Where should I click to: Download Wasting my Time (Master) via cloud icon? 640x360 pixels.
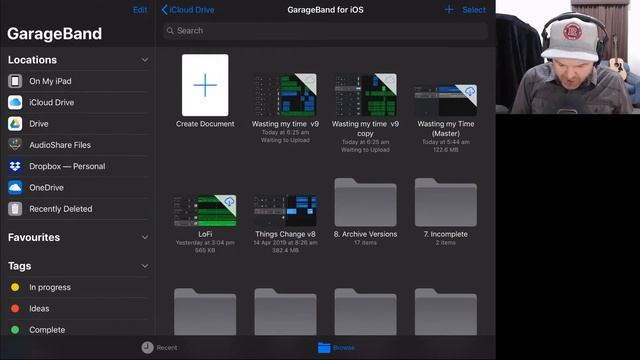470,91
